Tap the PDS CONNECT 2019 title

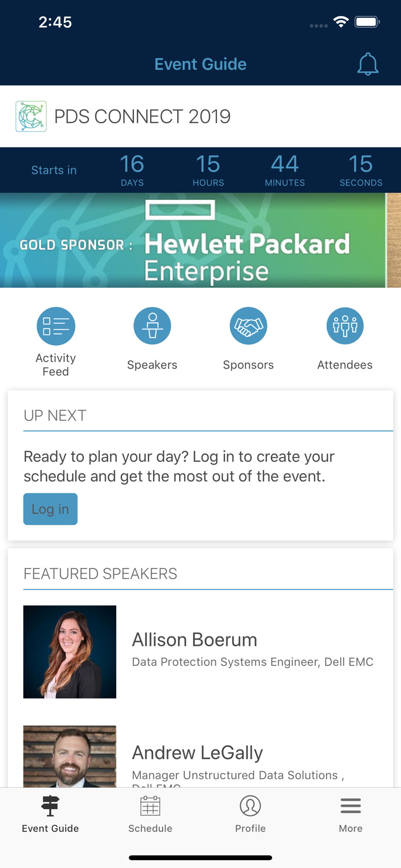click(142, 116)
